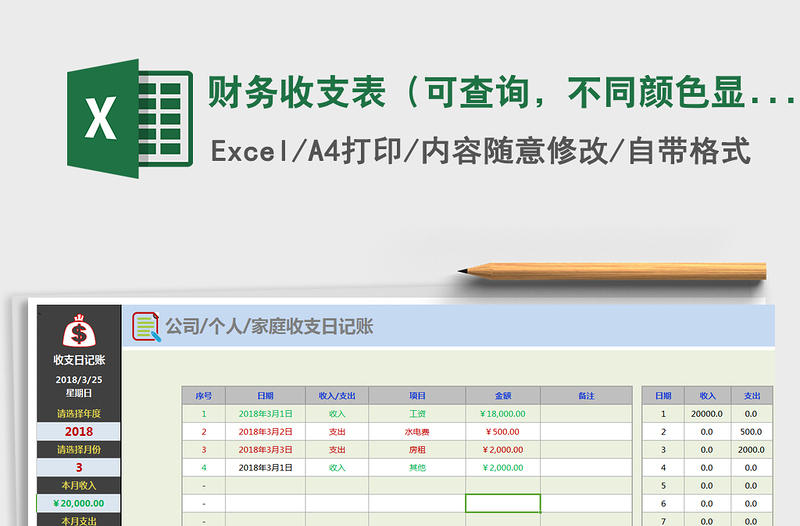Click the 2018/3/25 date in sidebar
800x526 pixels.
[x=79, y=380]
